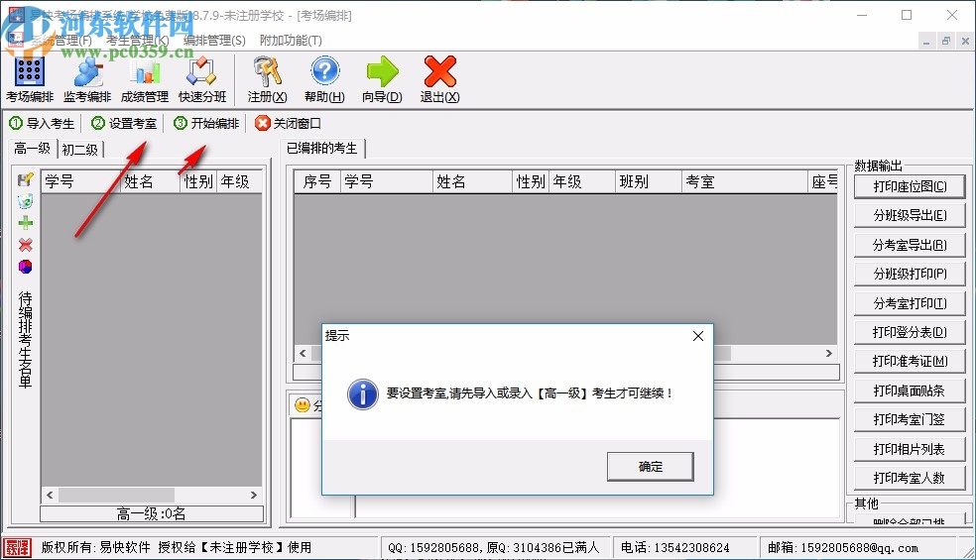Click the 性别 column header in left list
This screenshot has width=976, height=560.
198,181
